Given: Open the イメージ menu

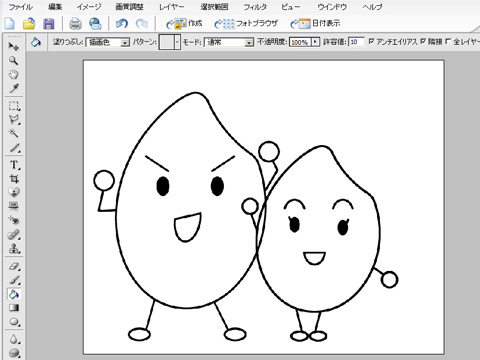Looking at the screenshot, I should (89, 7).
